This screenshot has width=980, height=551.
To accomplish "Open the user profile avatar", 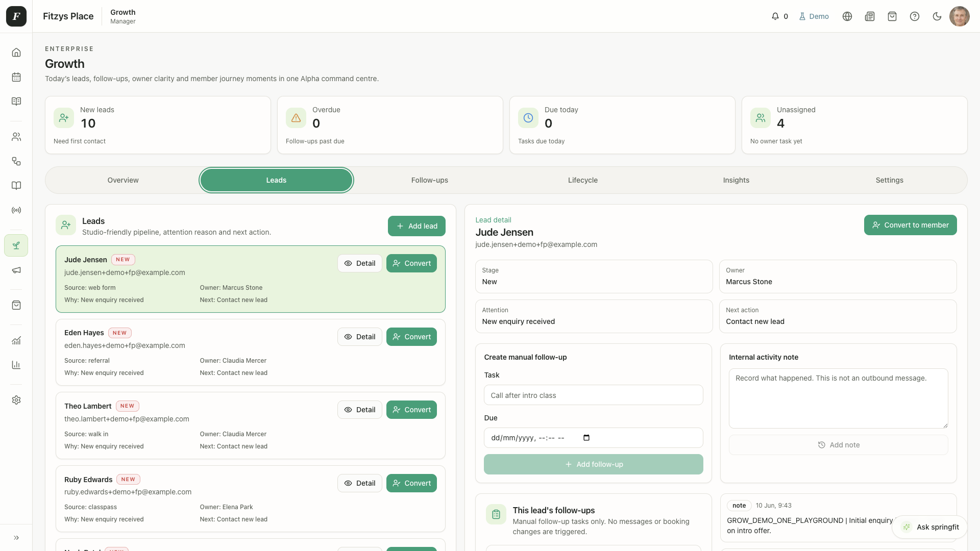I will [x=960, y=16].
